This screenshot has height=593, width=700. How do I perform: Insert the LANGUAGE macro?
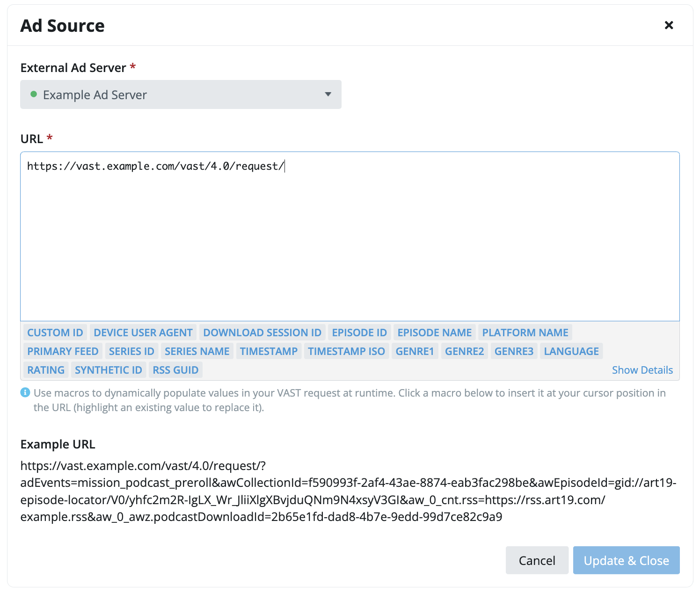(571, 351)
